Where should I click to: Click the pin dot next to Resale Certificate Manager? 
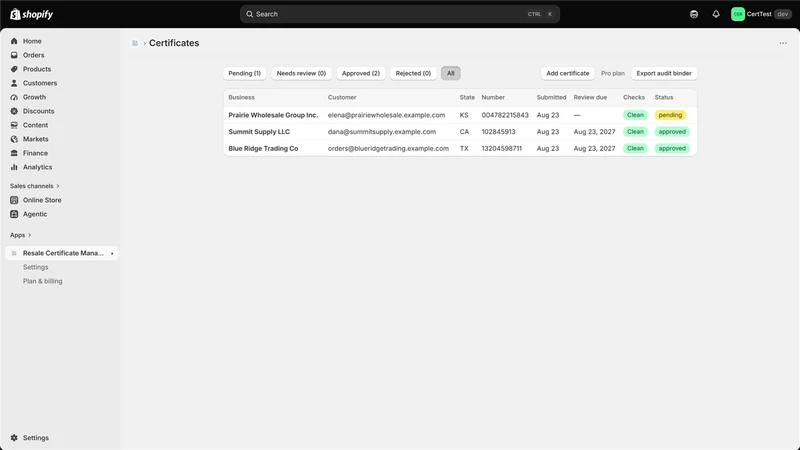(x=112, y=254)
